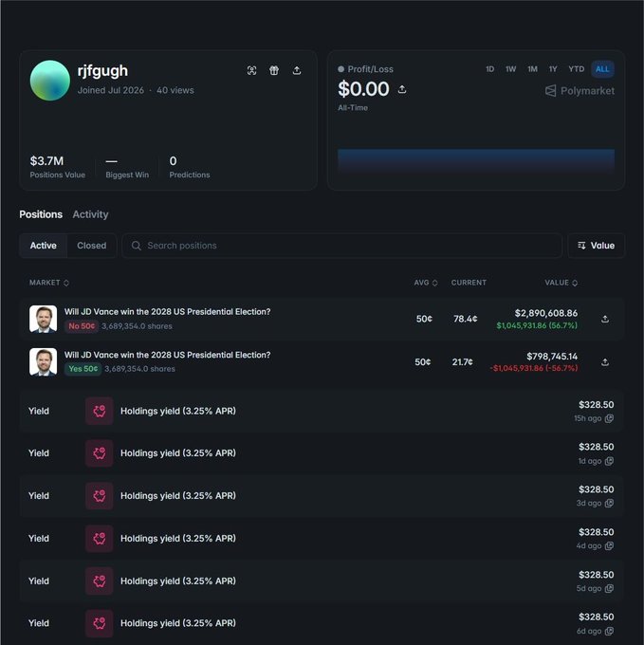Select the 1M profit range

(532, 69)
